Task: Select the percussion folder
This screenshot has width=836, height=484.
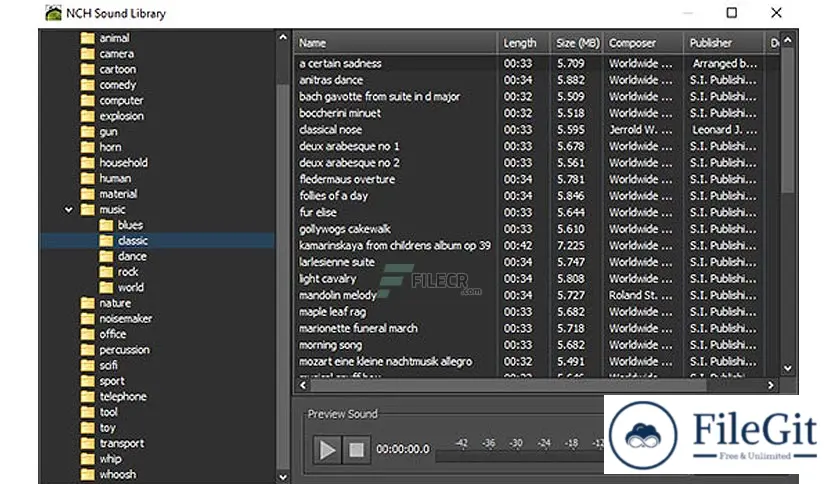Action: point(115,350)
